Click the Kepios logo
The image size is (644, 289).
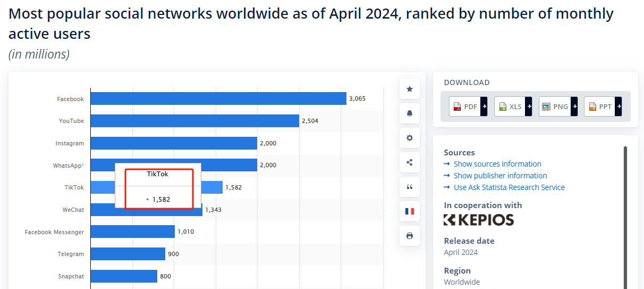pos(479,220)
